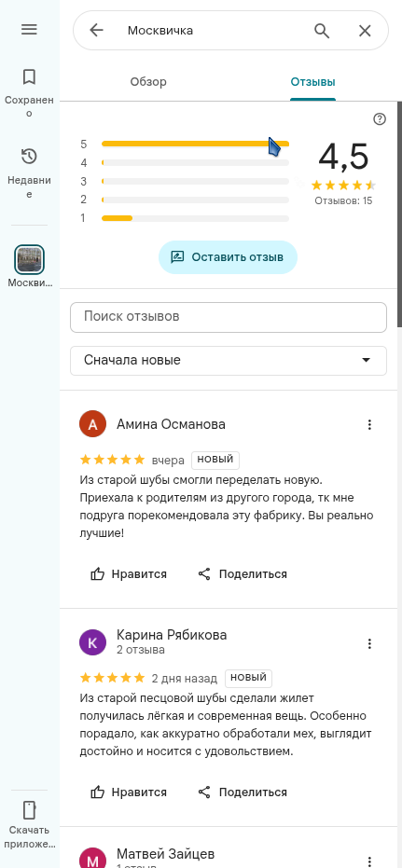Select the Отзывы tab

pyautogui.click(x=312, y=82)
